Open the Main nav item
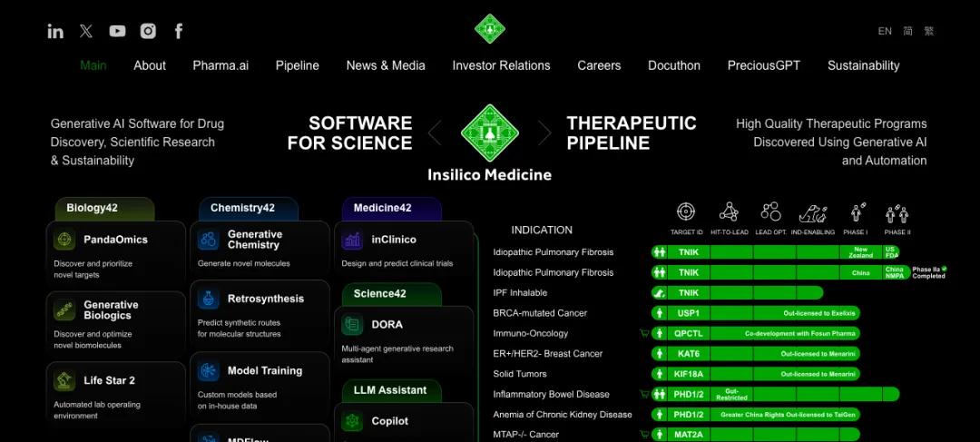Screen dimensions: 980x442 pos(93,65)
